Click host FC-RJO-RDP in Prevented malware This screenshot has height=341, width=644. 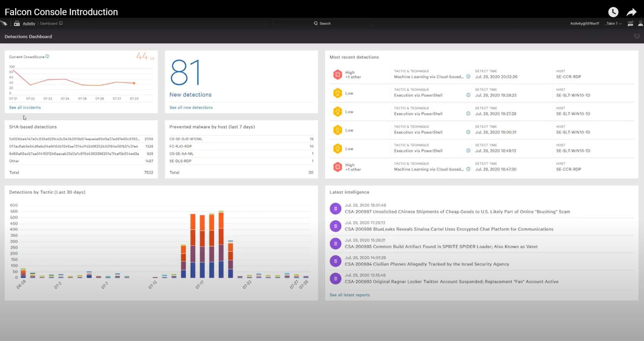point(181,146)
